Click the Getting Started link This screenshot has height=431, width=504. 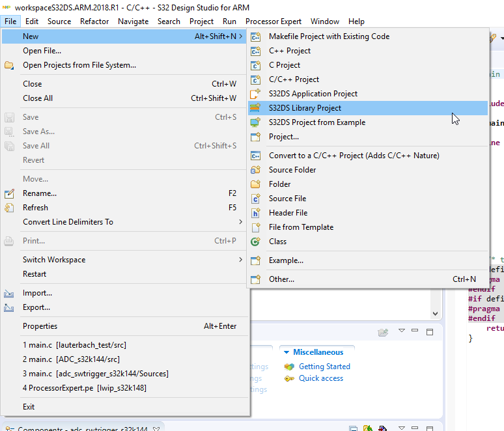coord(324,367)
